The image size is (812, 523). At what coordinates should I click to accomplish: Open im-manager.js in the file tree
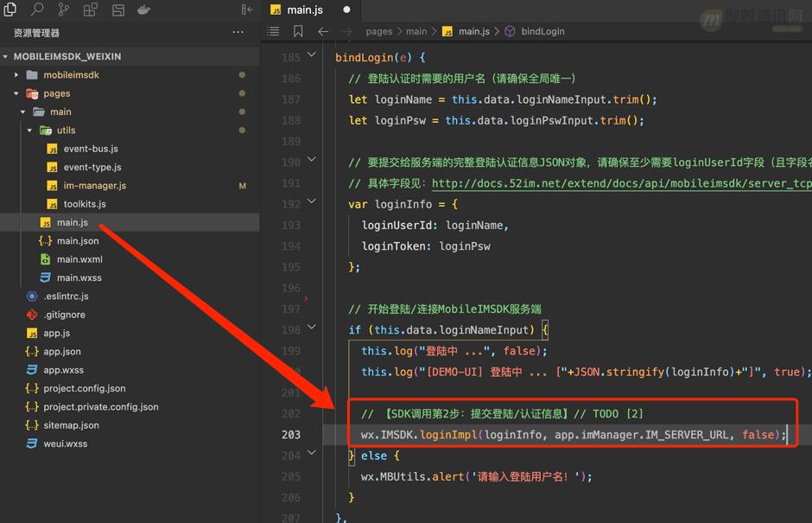pos(94,186)
